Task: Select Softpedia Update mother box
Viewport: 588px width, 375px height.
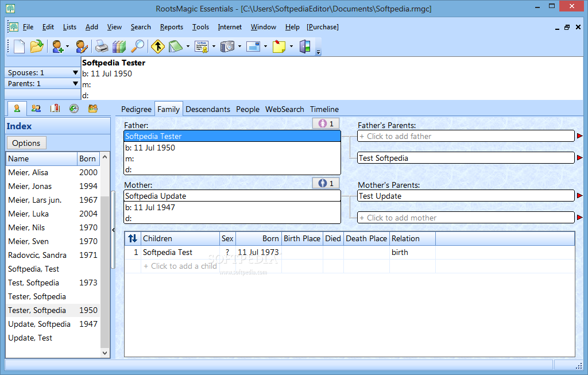Action: coord(232,196)
